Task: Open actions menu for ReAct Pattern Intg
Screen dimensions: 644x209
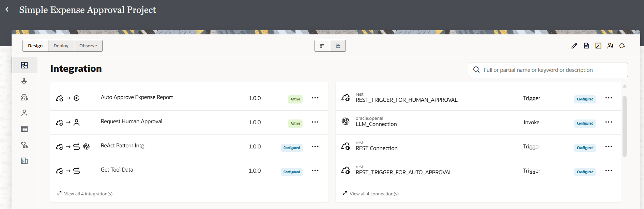Action: [315, 147]
